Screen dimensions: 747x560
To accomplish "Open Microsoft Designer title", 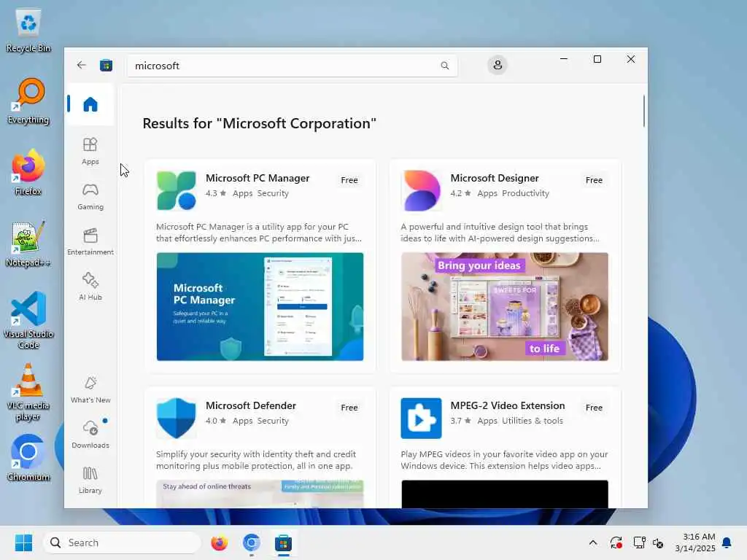I will pos(495,178).
